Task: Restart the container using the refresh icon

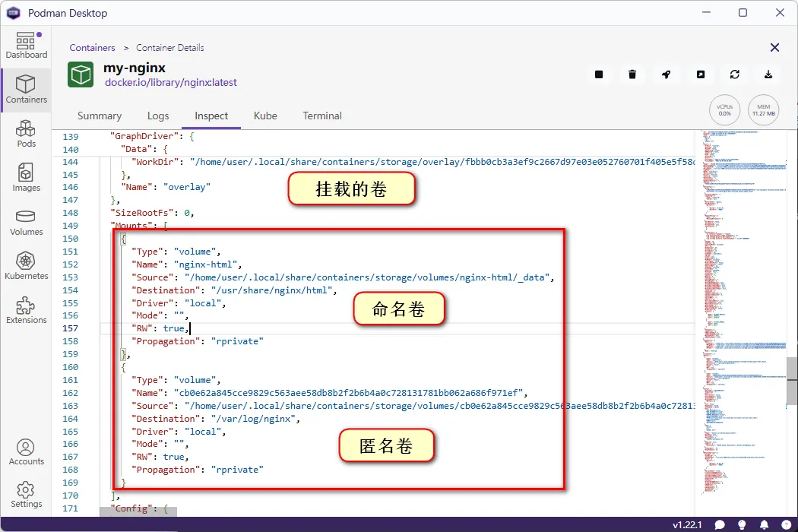Action: (734, 74)
